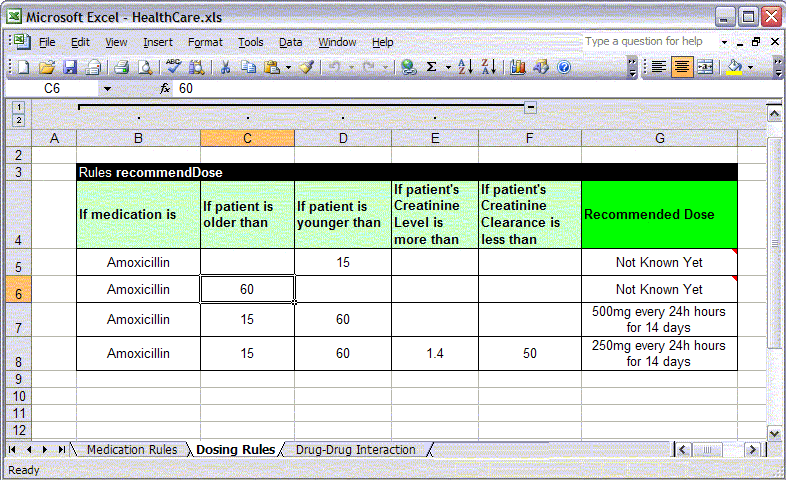Switch to Medication Rules sheet tab
This screenshot has width=786, height=480.
coord(132,449)
